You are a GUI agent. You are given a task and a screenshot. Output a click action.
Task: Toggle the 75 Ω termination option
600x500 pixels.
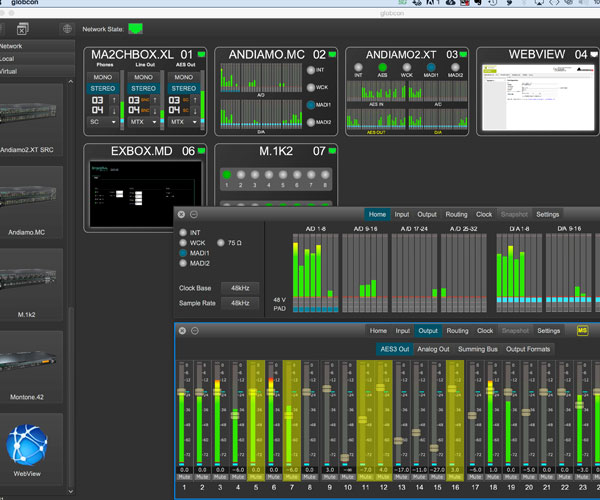coord(221,243)
